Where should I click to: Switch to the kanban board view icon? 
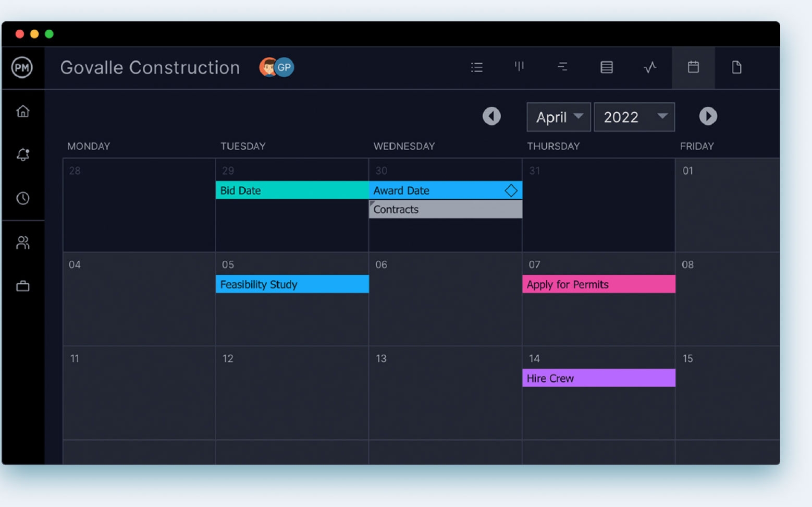point(519,67)
